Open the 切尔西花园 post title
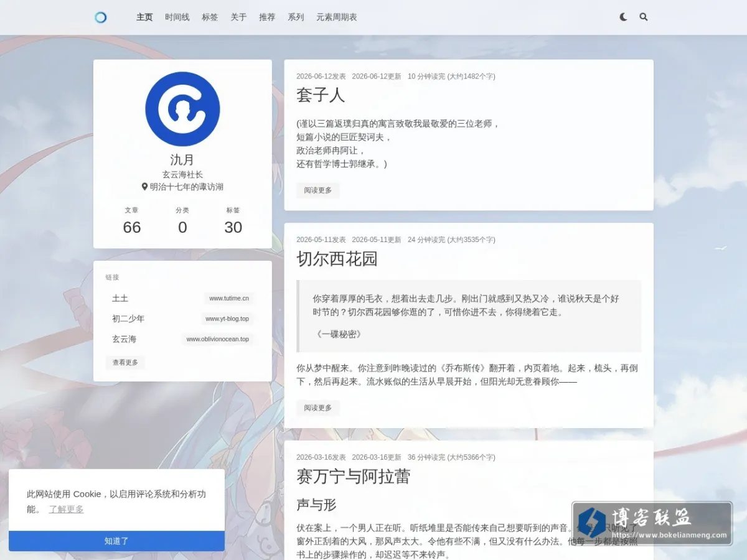The height and width of the screenshot is (560, 747). 337,259
